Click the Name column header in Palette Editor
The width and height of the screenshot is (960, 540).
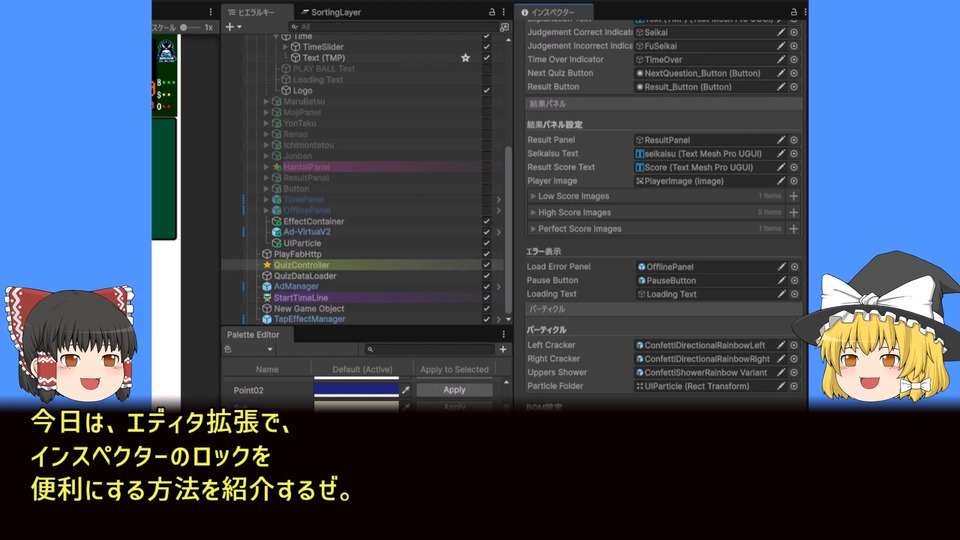tap(267, 369)
